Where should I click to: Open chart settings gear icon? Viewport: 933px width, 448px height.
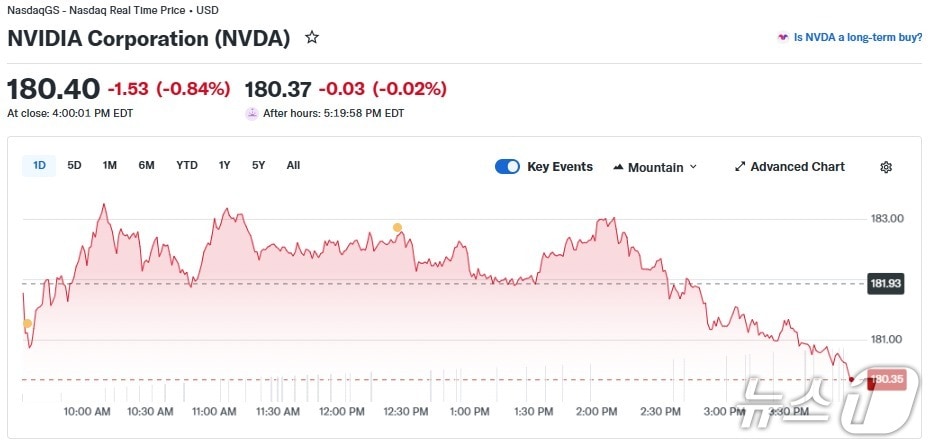point(886,167)
